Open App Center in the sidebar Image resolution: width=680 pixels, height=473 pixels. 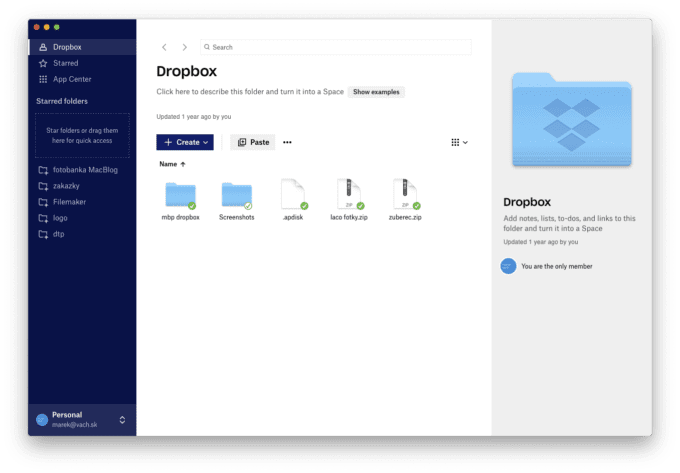(72, 79)
